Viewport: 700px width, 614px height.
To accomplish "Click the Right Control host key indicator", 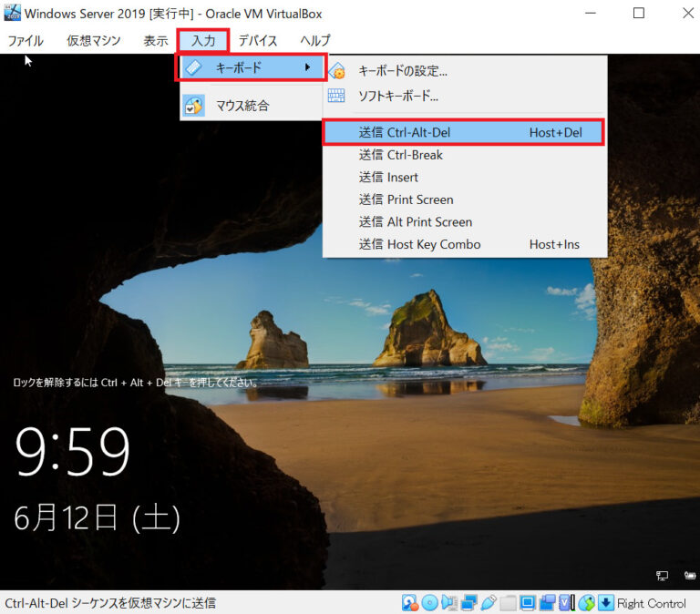I will click(x=651, y=603).
